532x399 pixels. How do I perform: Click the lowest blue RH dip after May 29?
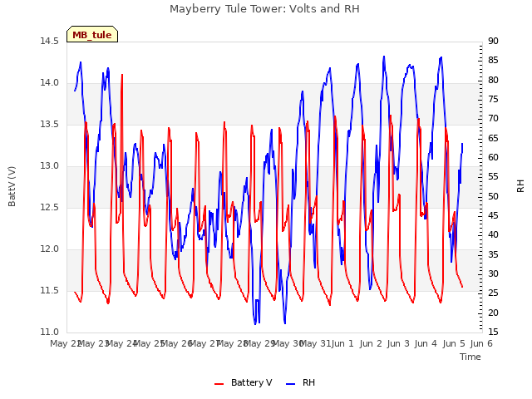pos(284,323)
